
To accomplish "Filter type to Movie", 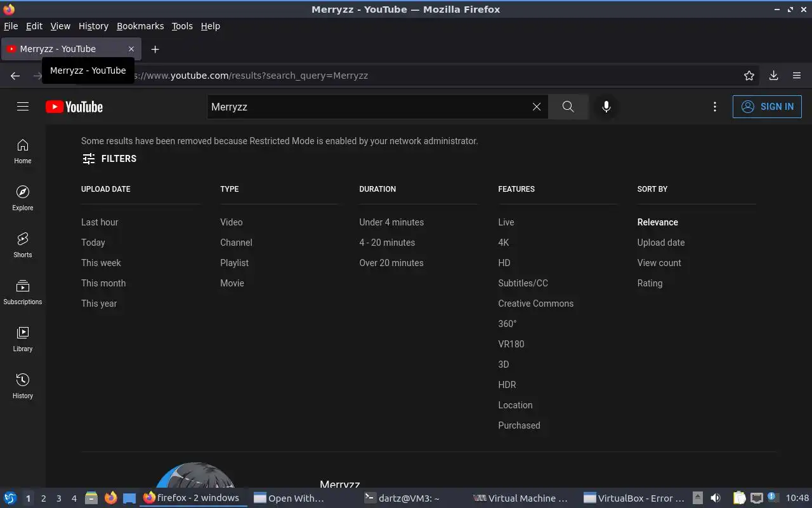I will [232, 283].
